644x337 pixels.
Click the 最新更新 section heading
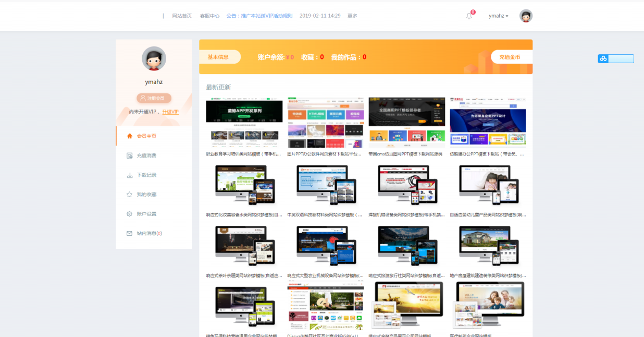coord(218,87)
